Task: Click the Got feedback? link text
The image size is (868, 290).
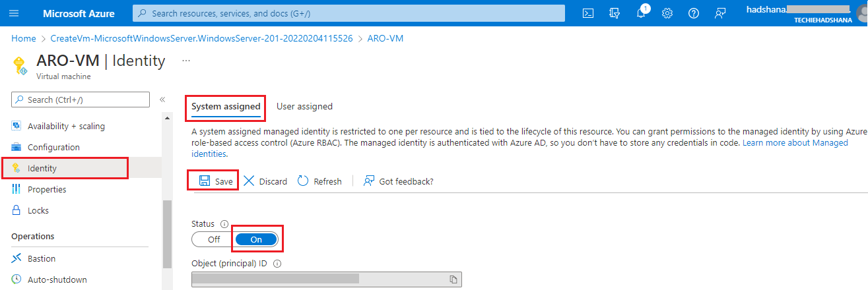Action: pyautogui.click(x=406, y=181)
